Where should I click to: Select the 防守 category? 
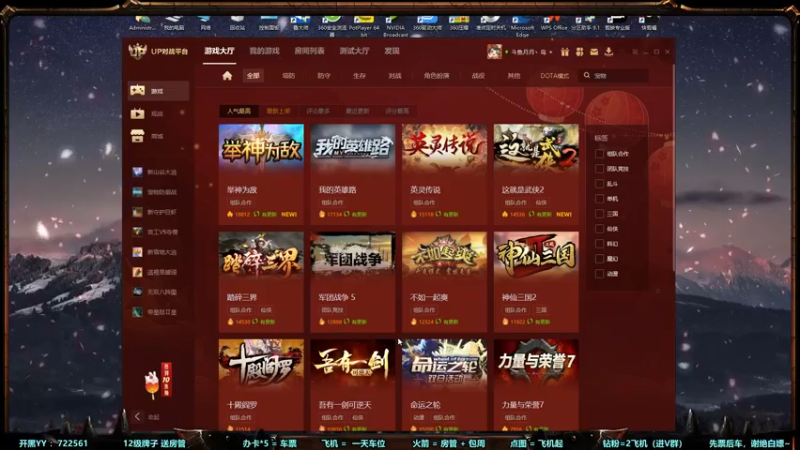coord(324,76)
